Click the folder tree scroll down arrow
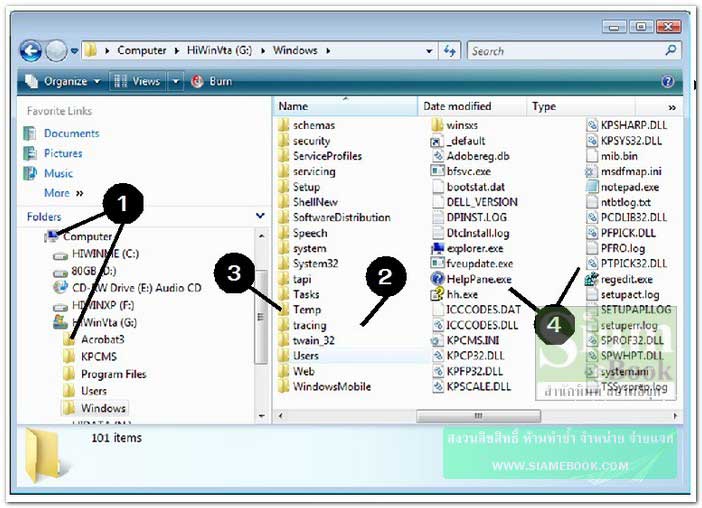Screen dimensions: 702x508 click(261, 416)
